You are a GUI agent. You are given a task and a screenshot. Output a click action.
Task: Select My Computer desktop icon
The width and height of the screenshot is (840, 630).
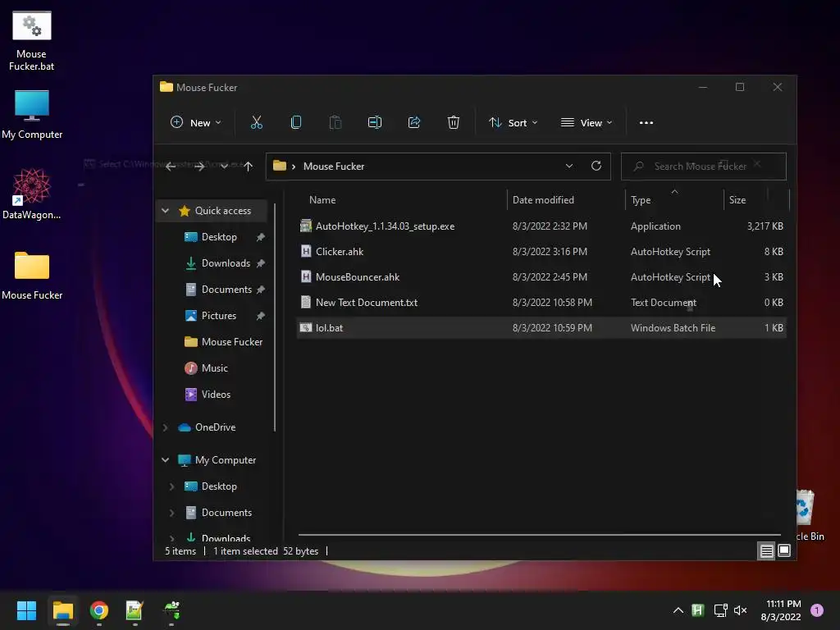32,115
